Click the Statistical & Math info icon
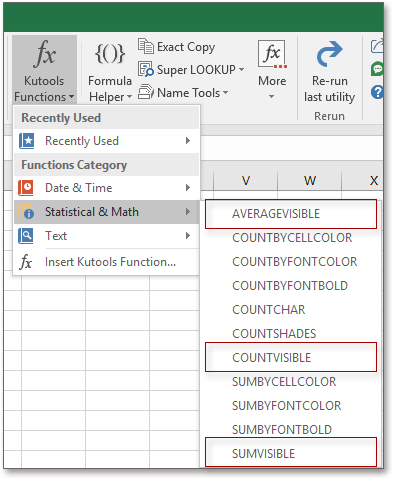This screenshot has width=393, height=479. (26, 212)
